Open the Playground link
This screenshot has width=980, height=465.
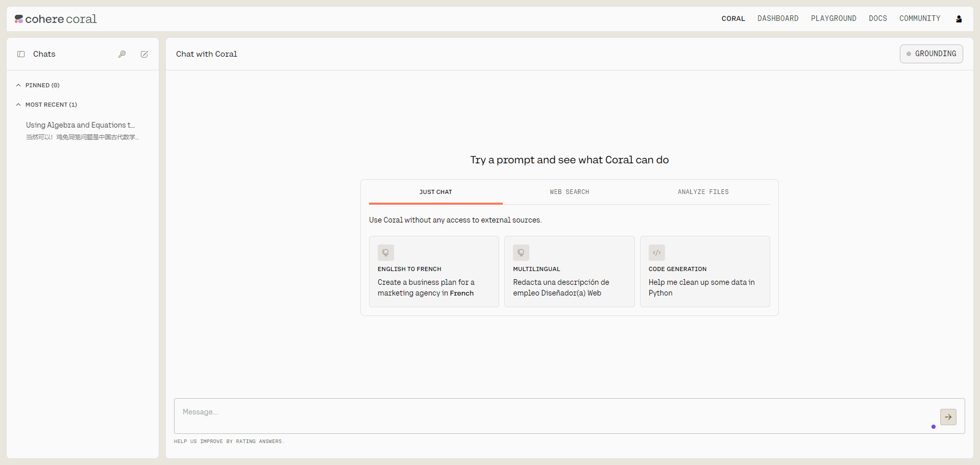pos(834,18)
